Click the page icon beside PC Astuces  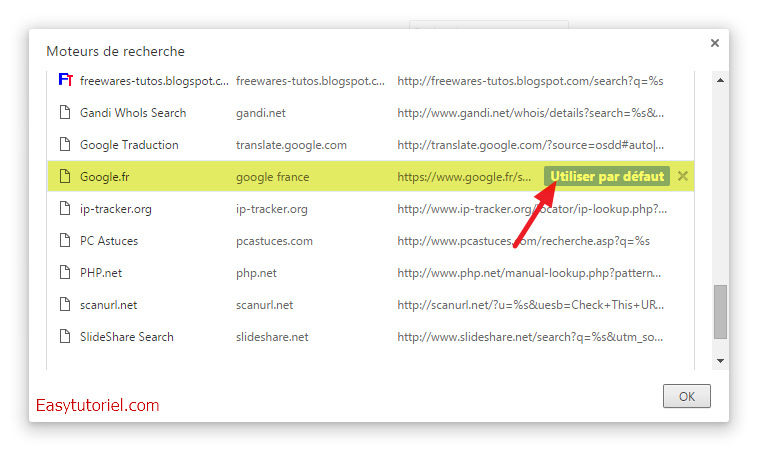tap(65, 240)
